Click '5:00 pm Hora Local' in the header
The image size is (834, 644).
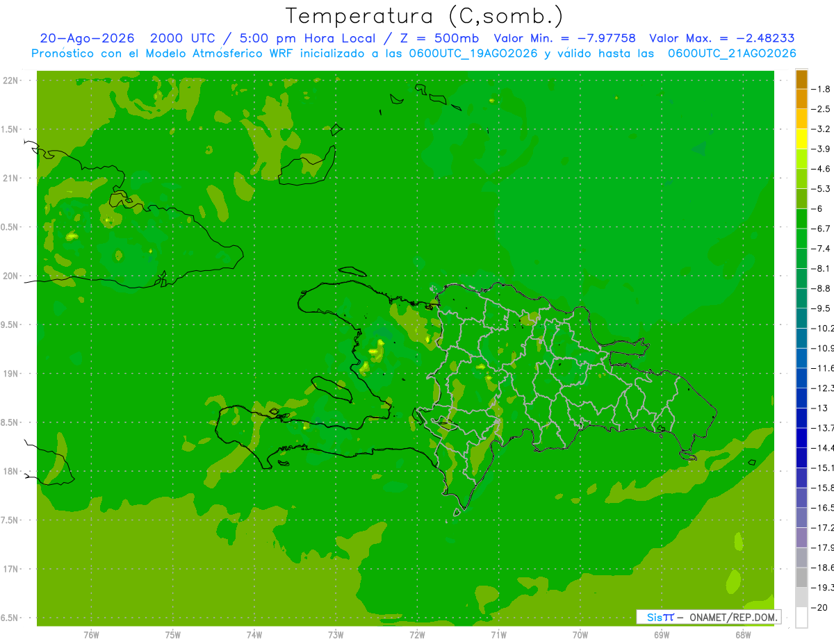pyautogui.click(x=306, y=39)
